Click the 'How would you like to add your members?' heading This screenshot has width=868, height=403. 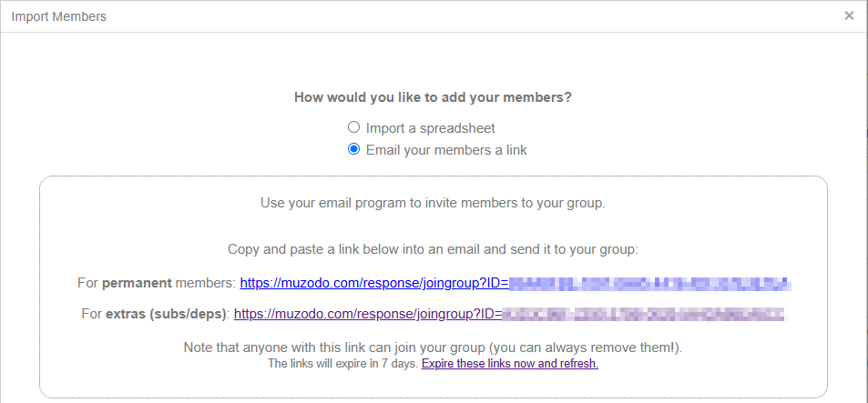tap(433, 97)
